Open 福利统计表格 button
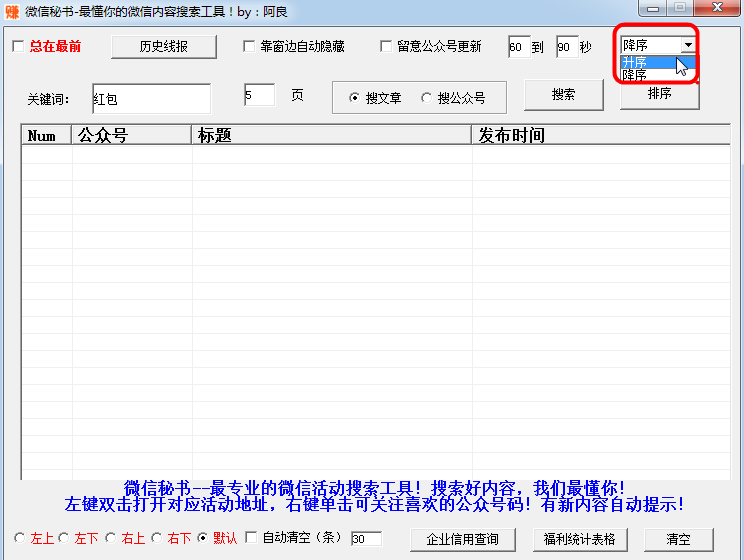744x560 pixels. pyautogui.click(x=580, y=540)
